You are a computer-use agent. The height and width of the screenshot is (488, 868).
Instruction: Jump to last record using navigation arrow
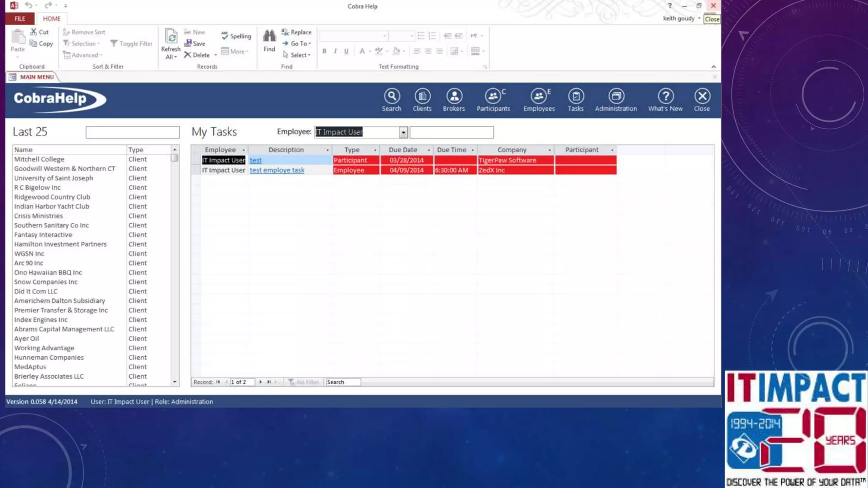[x=269, y=382]
